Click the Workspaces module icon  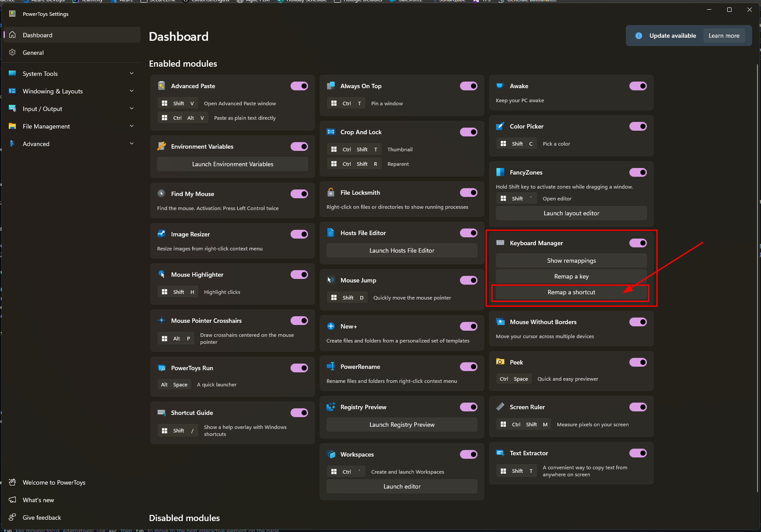[331, 454]
